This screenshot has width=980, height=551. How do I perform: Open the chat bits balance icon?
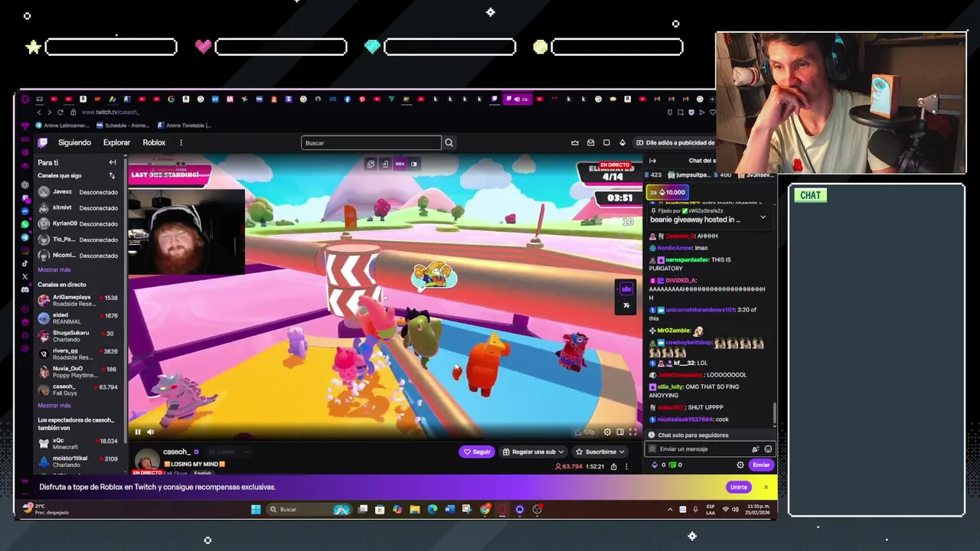click(x=655, y=465)
